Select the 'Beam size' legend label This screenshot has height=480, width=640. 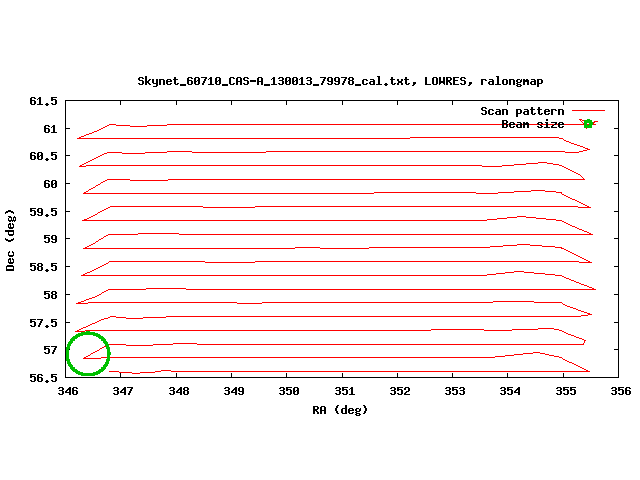(x=533, y=124)
